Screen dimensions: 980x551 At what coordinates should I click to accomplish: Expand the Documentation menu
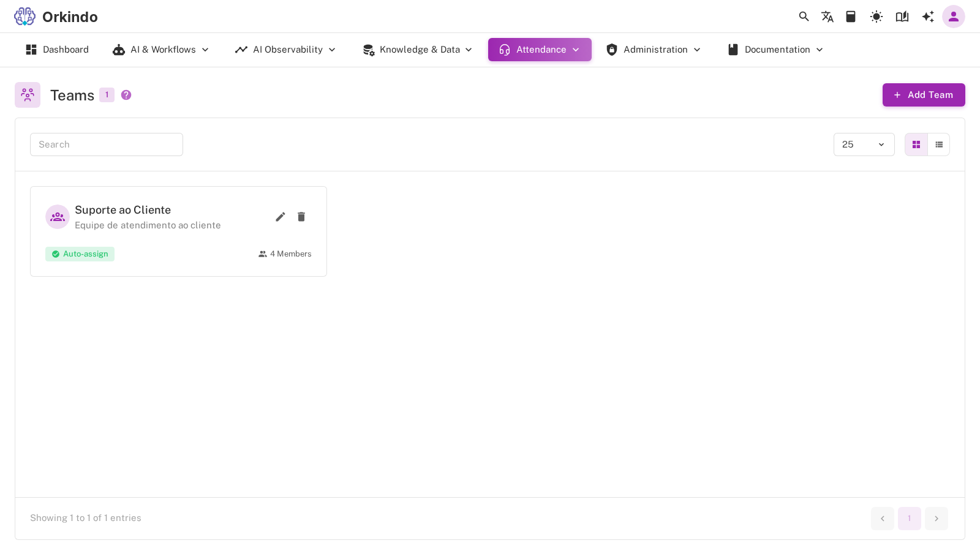pos(775,50)
